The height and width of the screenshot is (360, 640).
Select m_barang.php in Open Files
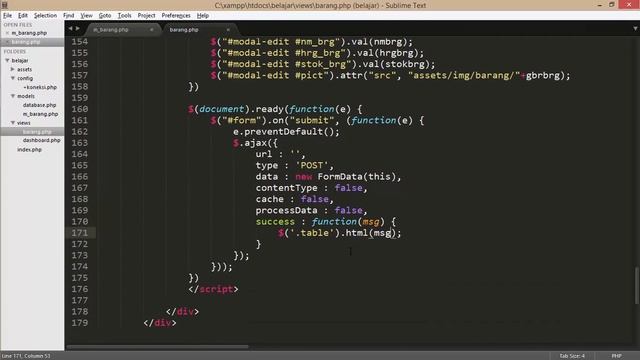click(x=29, y=33)
